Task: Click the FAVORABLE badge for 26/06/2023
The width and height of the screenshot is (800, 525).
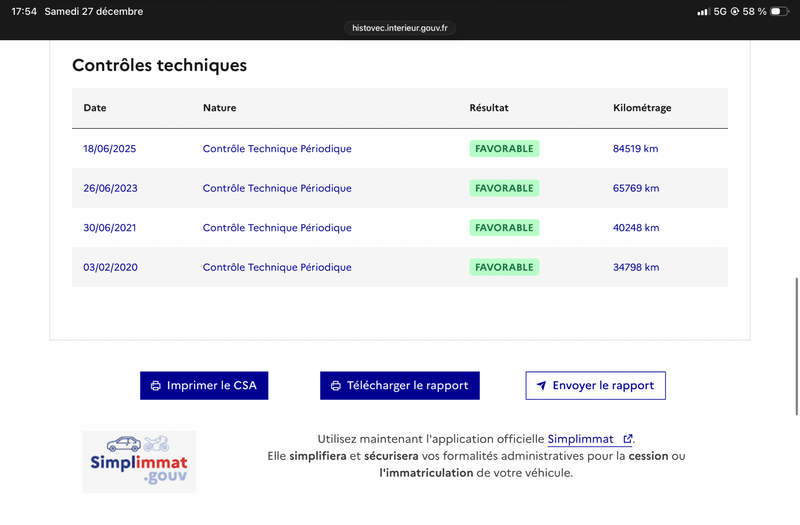Action: (504, 188)
